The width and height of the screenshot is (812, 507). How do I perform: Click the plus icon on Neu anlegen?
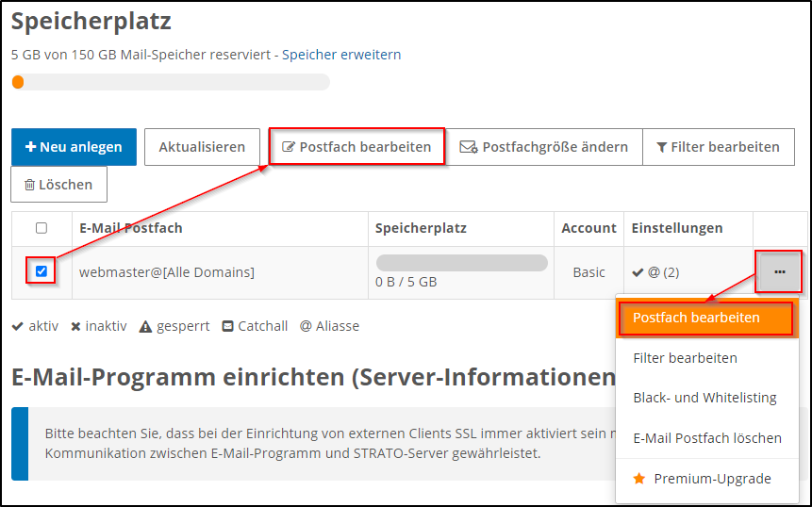[31, 147]
